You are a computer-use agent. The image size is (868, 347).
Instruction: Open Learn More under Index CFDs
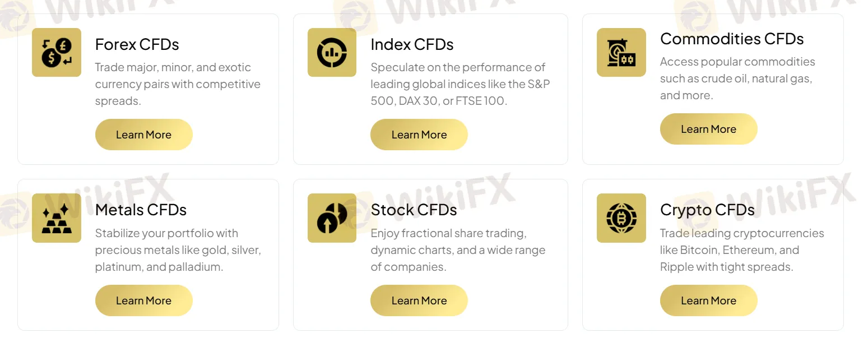point(419,135)
